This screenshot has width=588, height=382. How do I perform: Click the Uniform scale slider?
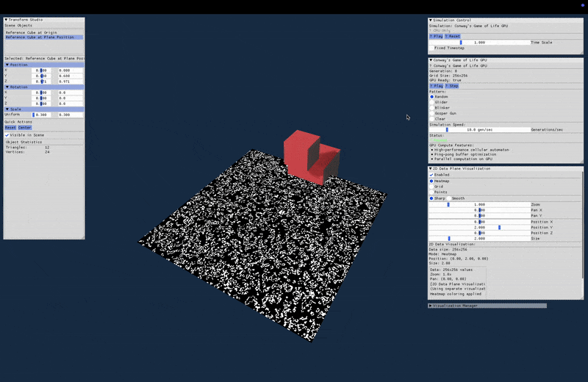pyautogui.click(x=41, y=115)
